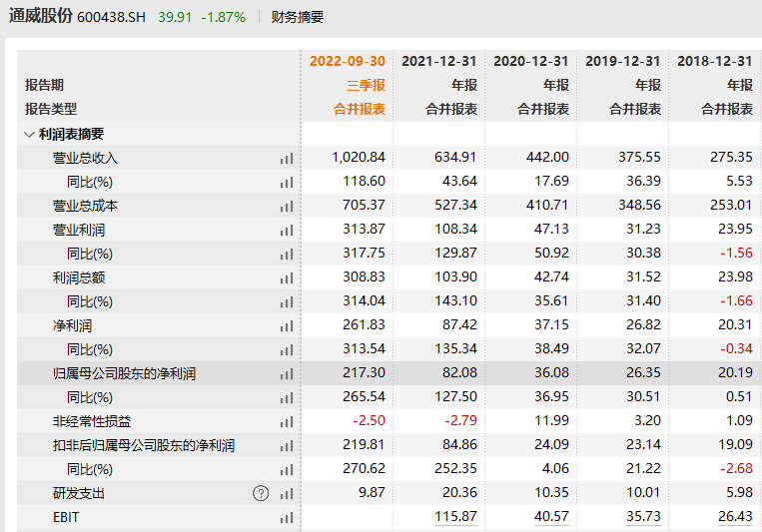The height and width of the screenshot is (532, 762).
Task: Select the 扣非后归属母公司股东的净利润 row label
Action: [x=144, y=445]
